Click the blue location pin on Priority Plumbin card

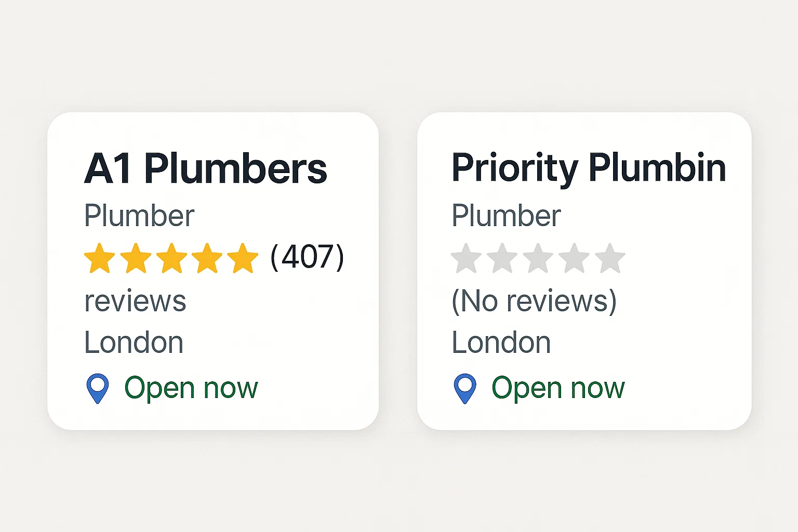pos(465,387)
